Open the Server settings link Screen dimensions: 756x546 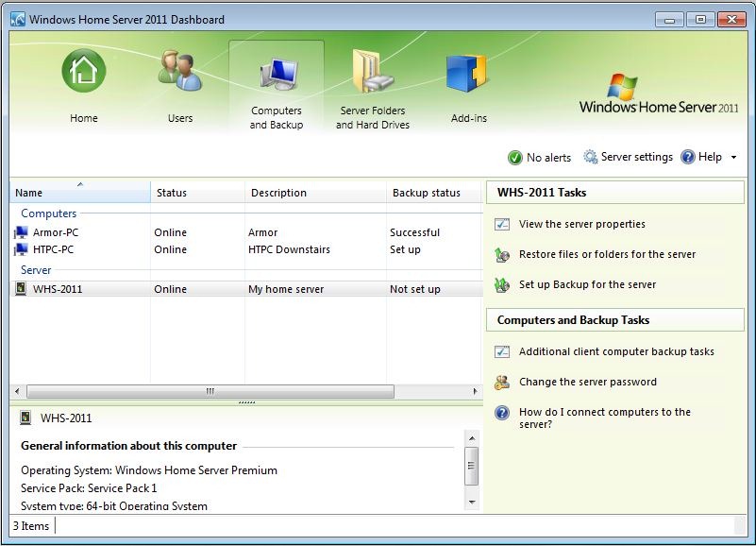tap(636, 157)
